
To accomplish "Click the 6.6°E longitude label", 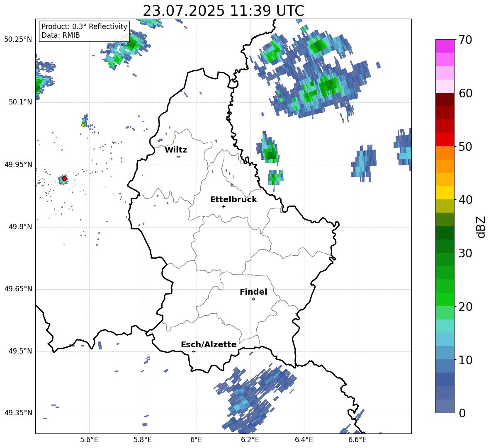I will (x=357, y=440).
